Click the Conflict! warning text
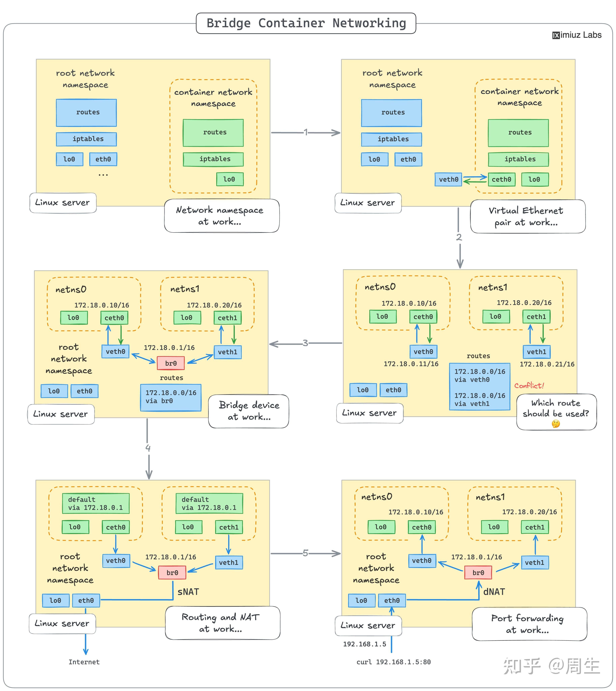This screenshot has height=691, width=616. pyautogui.click(x=530, y=385)
